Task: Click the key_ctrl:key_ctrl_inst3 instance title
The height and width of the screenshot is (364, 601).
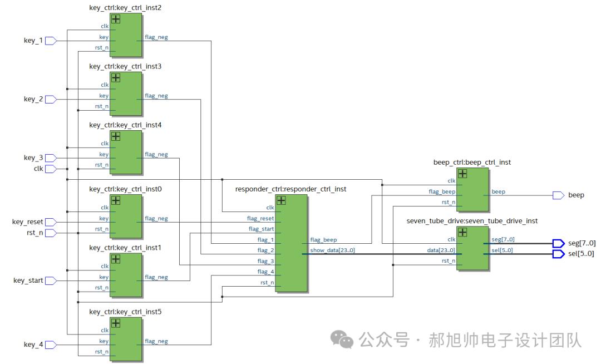Action: click(x=125, y=66)
